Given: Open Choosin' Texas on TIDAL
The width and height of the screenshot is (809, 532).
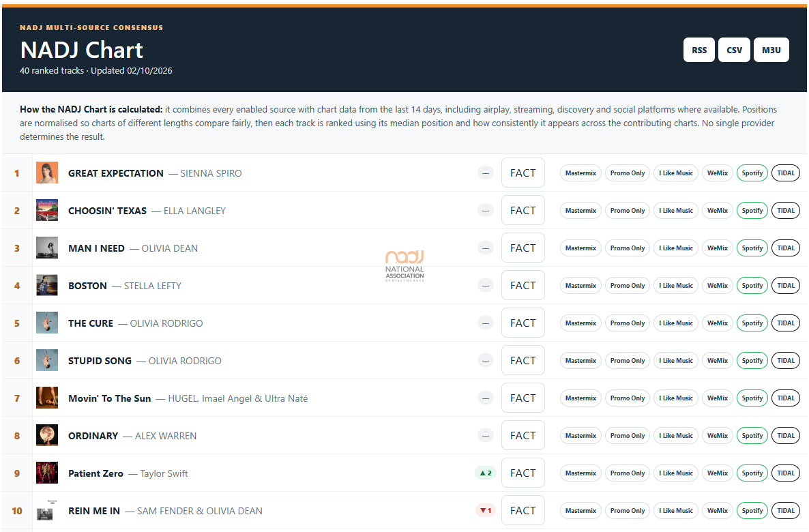Looking at the screenshot, I should coord(786,211).
